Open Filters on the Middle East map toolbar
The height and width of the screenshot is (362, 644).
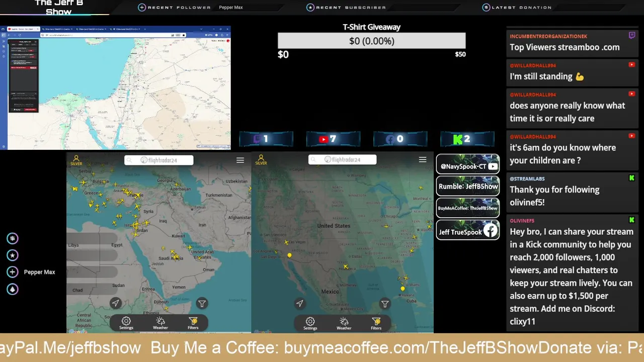193,323
